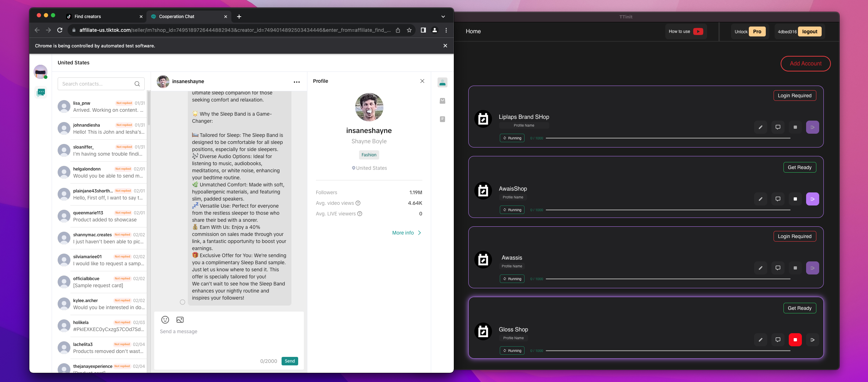
Task: Stop the Awassis account
Action: [x=795, y=268]
